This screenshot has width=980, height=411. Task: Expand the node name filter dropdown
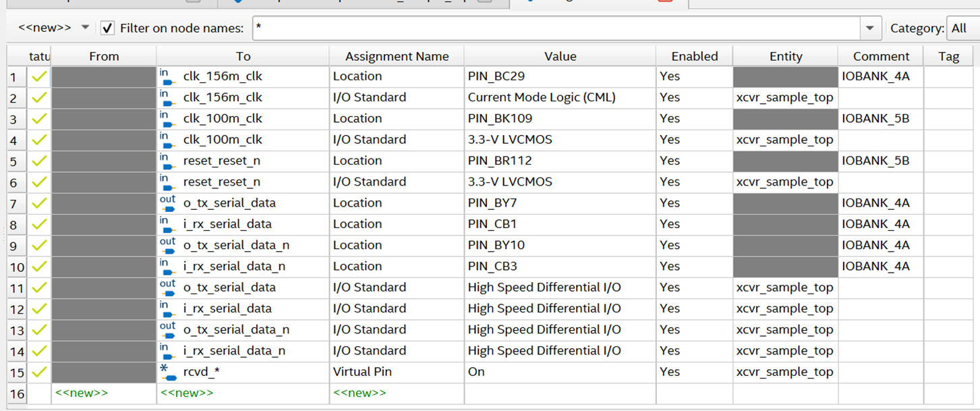coord(869,28)
